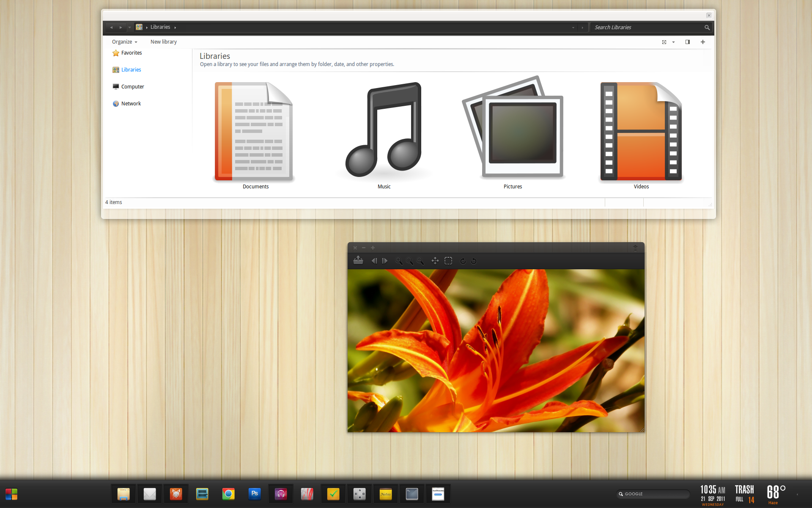Image resolution: width=812 pixels, height=508 pixels.
Task: Toggle the image viewer pin arrow
Action: coord(635,248)
